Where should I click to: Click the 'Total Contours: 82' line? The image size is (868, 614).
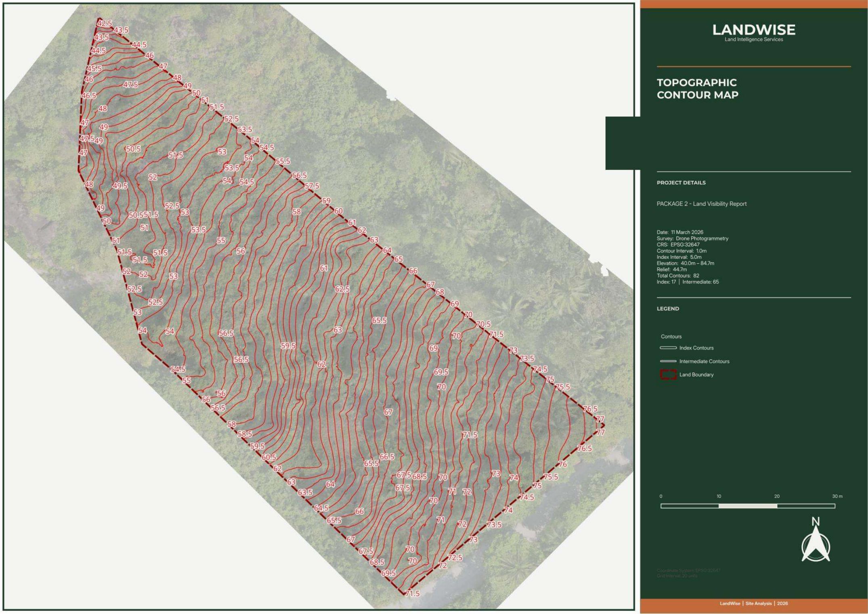(678, 276)
